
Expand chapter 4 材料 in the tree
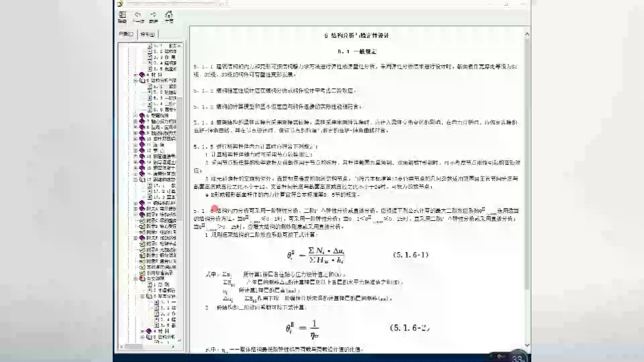(x=136, y=75)
